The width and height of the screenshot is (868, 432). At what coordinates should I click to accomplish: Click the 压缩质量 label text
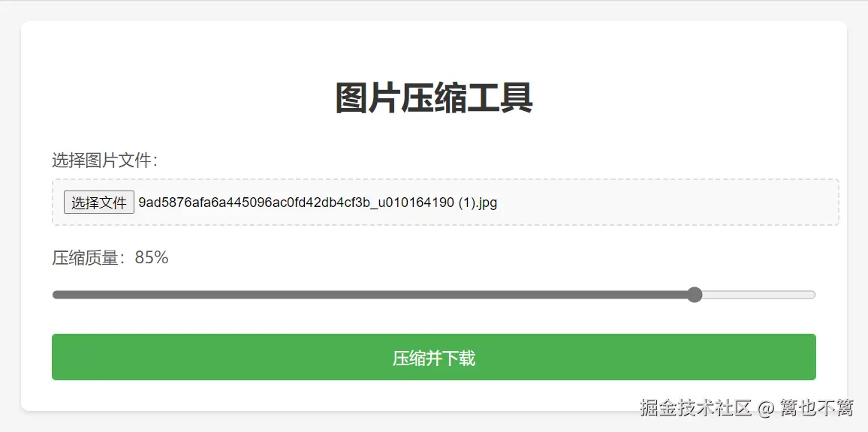[x=86, y=258]
